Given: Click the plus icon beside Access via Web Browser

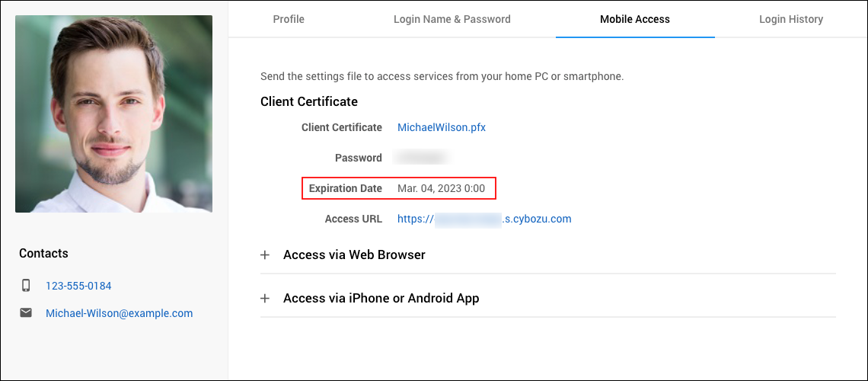Looking at the screenshot, I should [265, 255].
